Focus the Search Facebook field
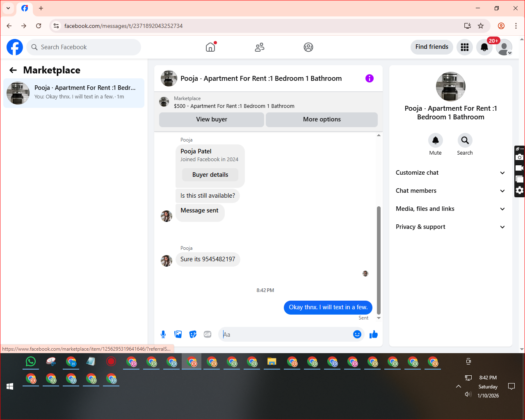 [84, 47]
